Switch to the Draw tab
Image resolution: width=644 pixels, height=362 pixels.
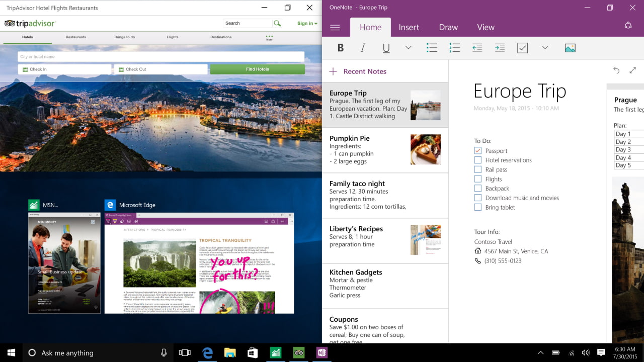pos(448,28)
